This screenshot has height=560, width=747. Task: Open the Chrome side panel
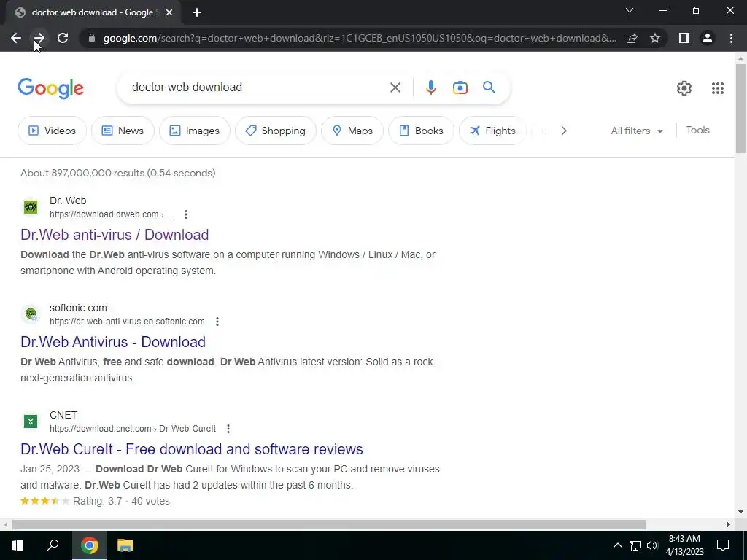click(684, 38)
